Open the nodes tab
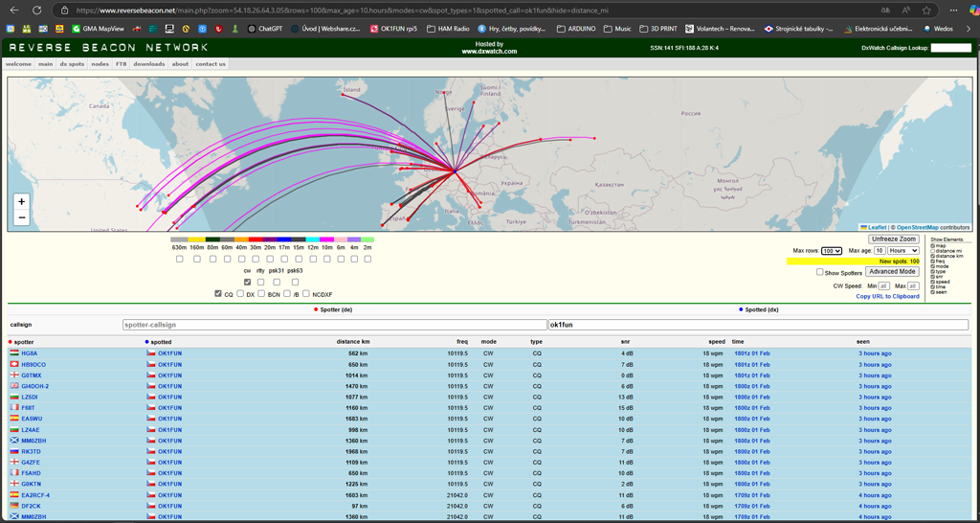 100,64
